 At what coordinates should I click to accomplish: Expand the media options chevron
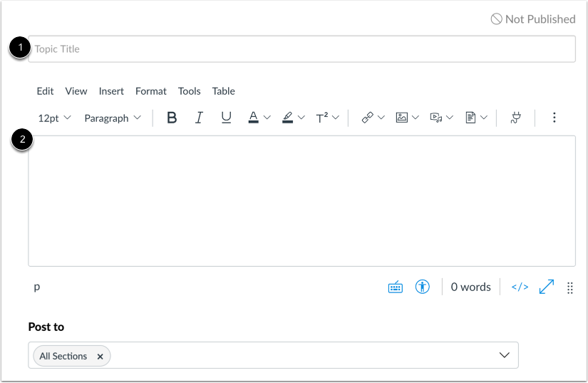point(450,118)
